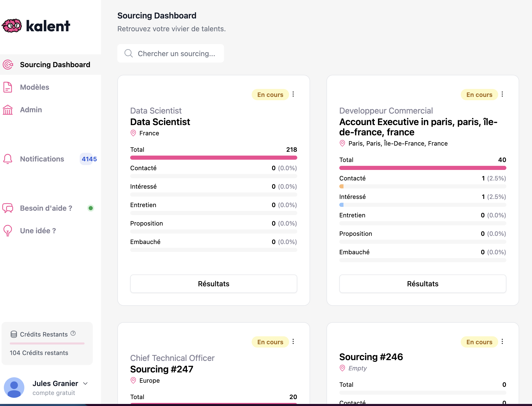View Résultats for Data Scientist sourcing

coord(213,284)
